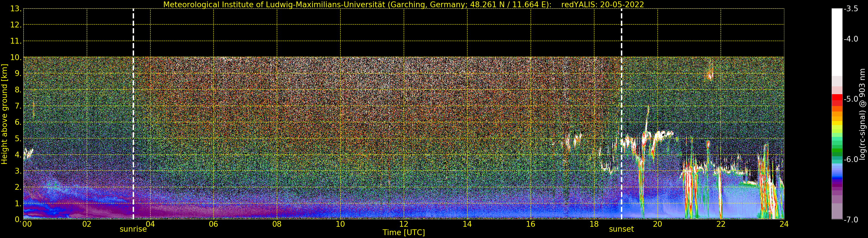Click the 5 km tick on the height axis

point(18,138)
